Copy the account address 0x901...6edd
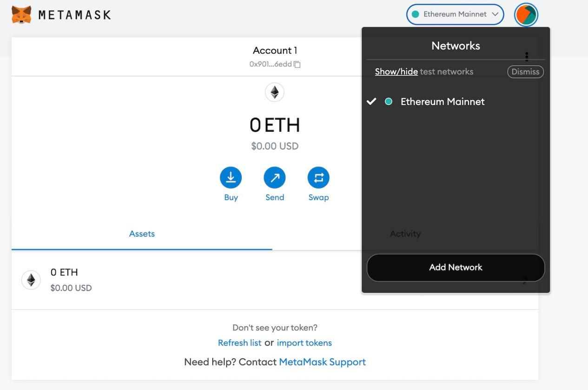The height and width of the screenshot is (390, 588). pyautogui.click(x=297, y=64)
